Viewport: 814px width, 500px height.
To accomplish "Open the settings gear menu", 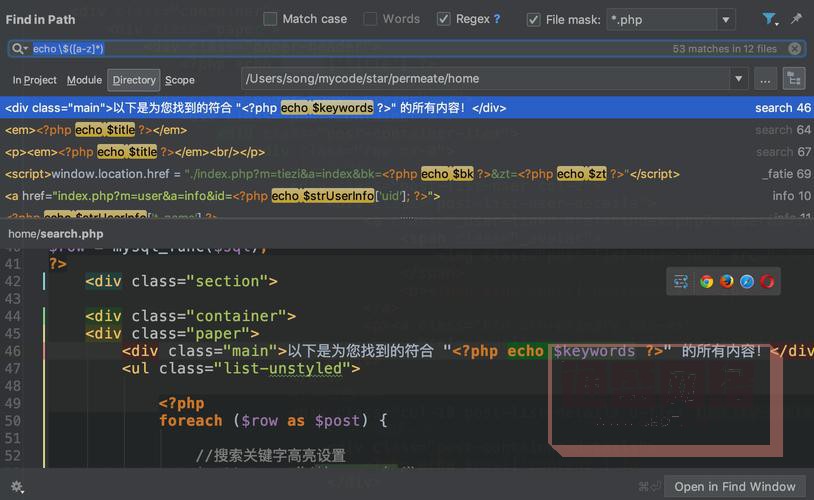I will point(17,487).
